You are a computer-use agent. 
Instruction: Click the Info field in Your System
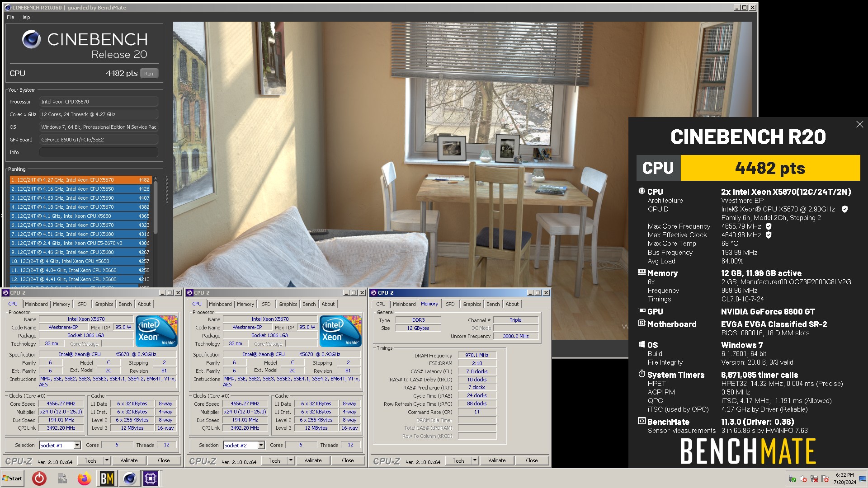pos(99,152)
